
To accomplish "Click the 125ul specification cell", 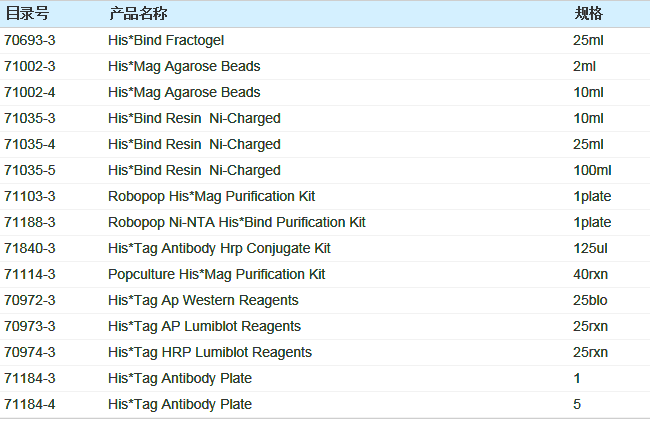I will click(591, 249).
